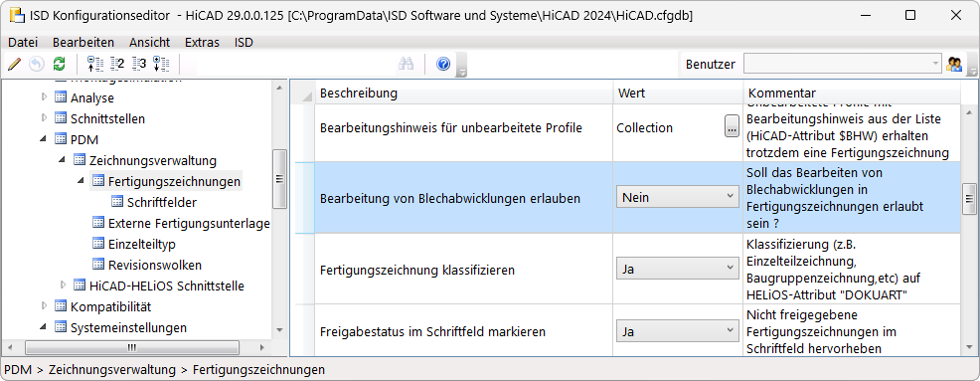Click the 'Collection' value text
Viewport: 980px width, 381px height.
click(x=644, y=127)
